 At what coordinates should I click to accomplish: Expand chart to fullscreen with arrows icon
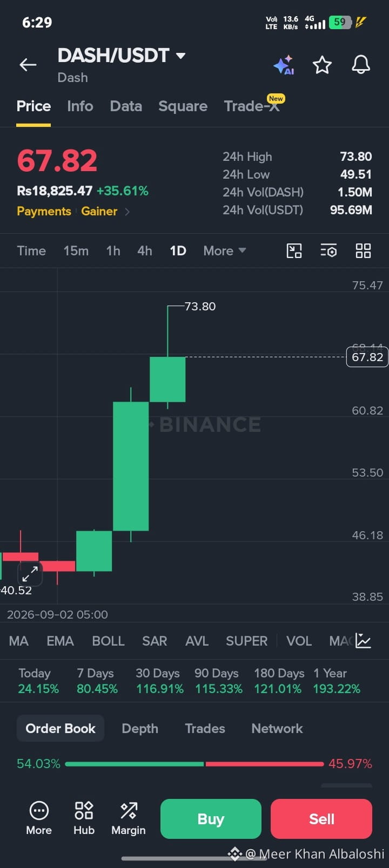pyautogui.click(x=30, y=573)
